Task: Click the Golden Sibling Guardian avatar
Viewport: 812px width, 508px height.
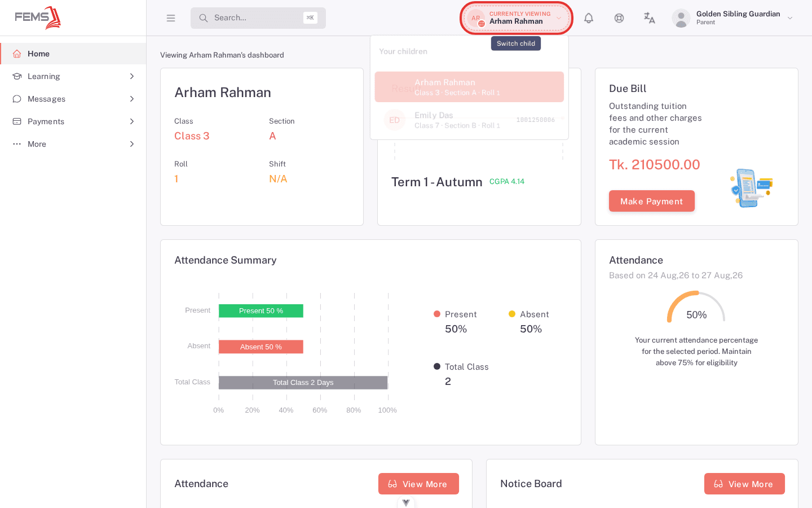Action: pos(681,18)
